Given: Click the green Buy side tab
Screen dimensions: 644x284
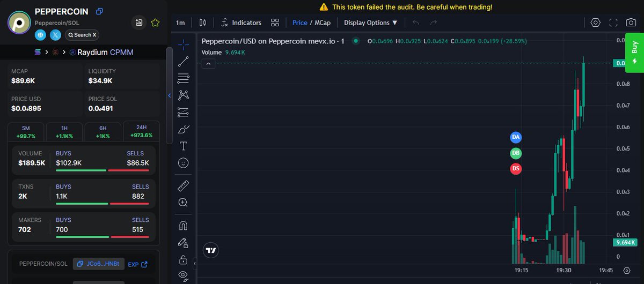Looking at the screenshot, I should click(634, 53).
